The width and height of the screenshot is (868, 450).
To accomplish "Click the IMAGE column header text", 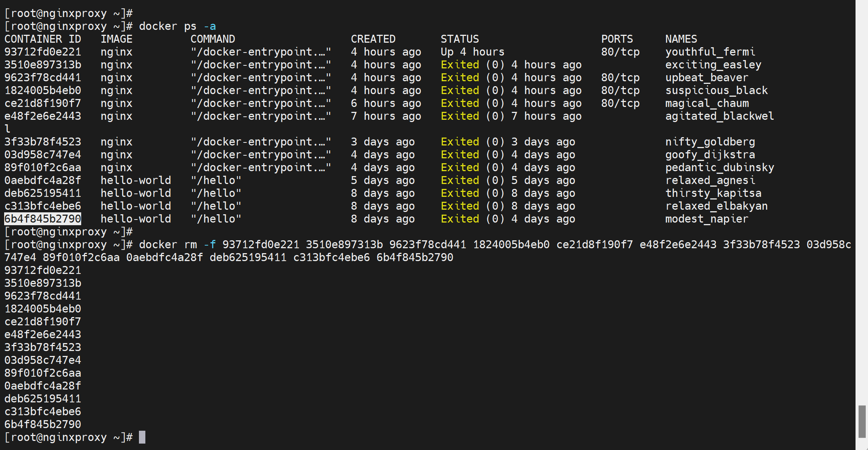I will 116,39.
